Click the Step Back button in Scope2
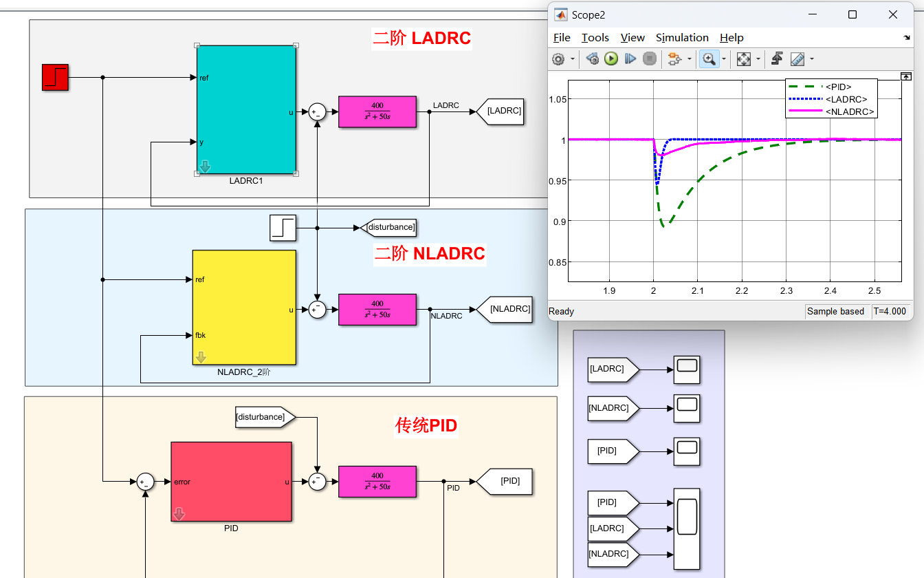The width and height of the screenshot is (924, 578). click(593, 59)
